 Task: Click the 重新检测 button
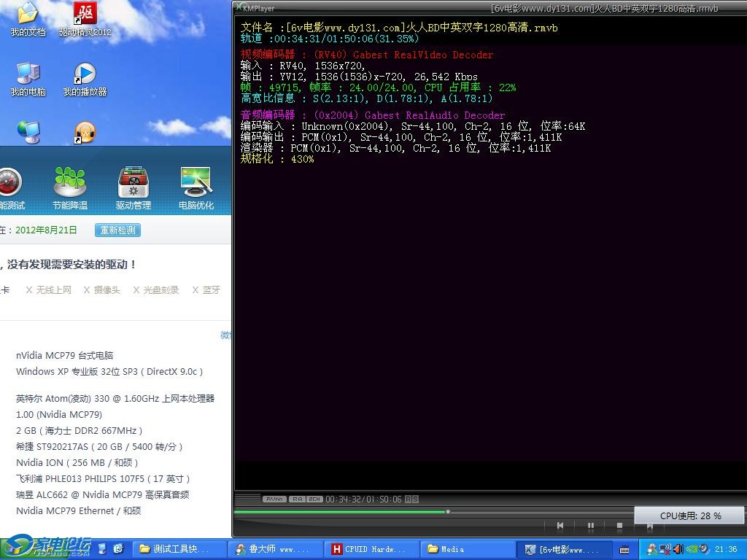pos(117,230)
